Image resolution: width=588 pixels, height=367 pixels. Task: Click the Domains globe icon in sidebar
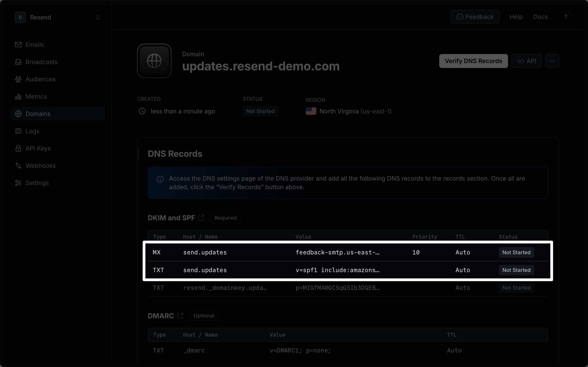tap(18, 114)
